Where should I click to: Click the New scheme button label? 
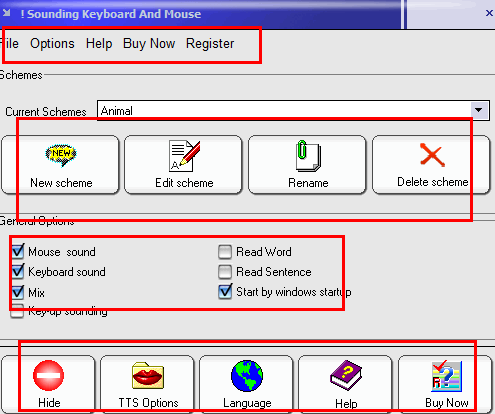[x=61, y=183]
